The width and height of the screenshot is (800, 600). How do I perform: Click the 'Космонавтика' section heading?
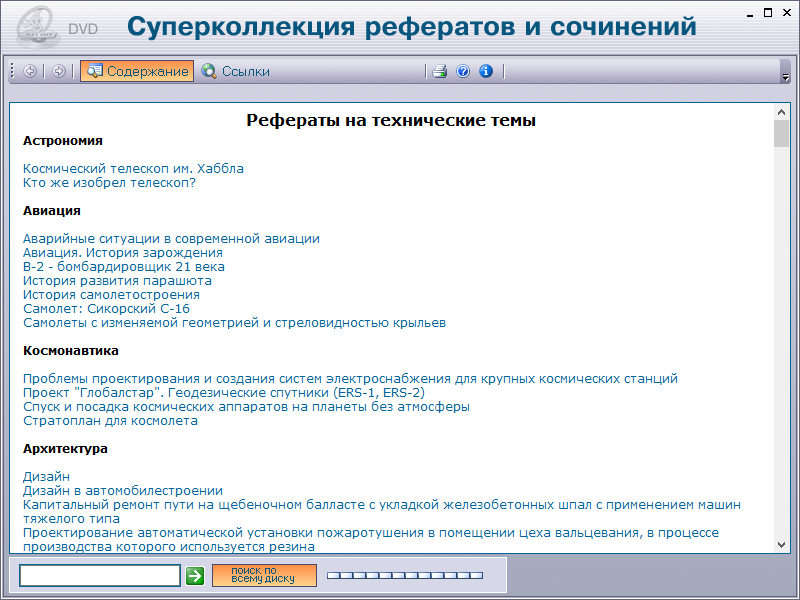point(71,351)
